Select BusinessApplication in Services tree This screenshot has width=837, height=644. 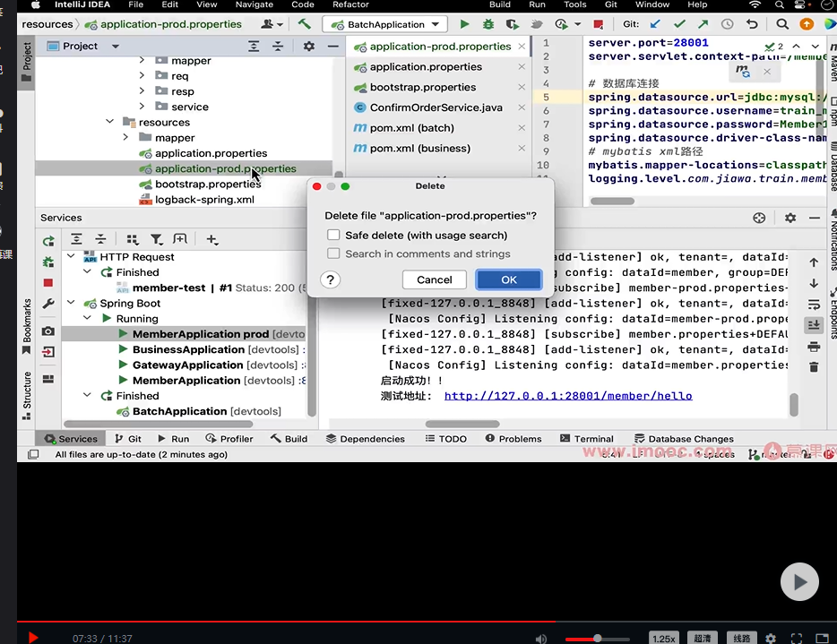click(x=188, y=349)
